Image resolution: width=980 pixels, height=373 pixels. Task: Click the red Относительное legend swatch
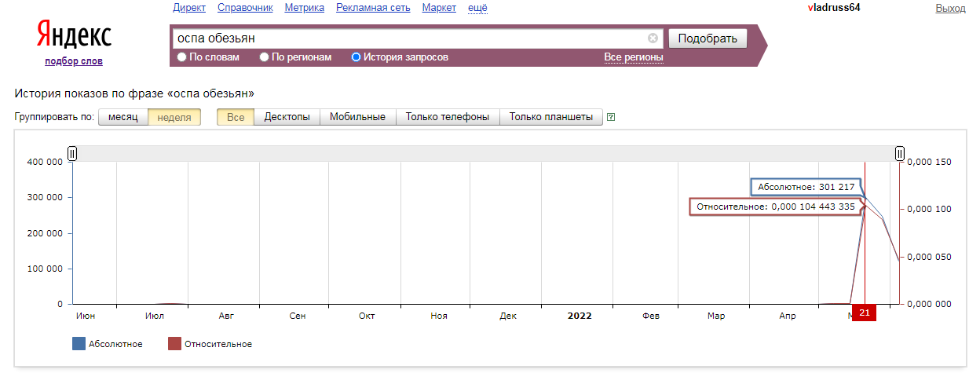[x=175, y=344]
